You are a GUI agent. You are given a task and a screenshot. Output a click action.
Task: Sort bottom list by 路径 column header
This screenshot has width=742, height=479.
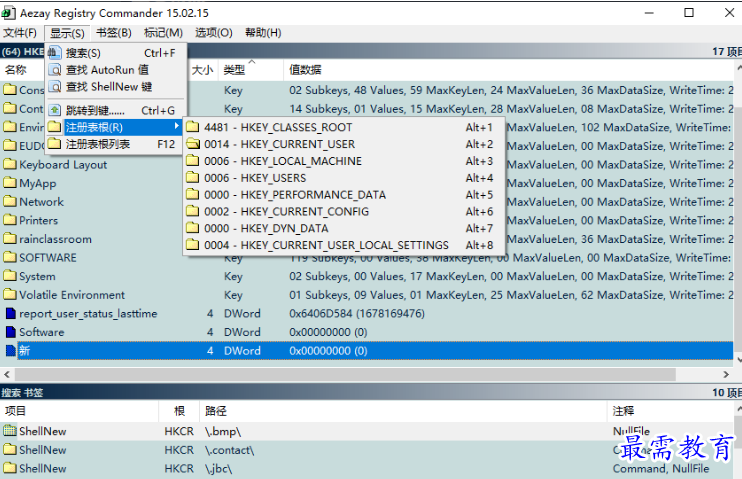click(403, 410)
